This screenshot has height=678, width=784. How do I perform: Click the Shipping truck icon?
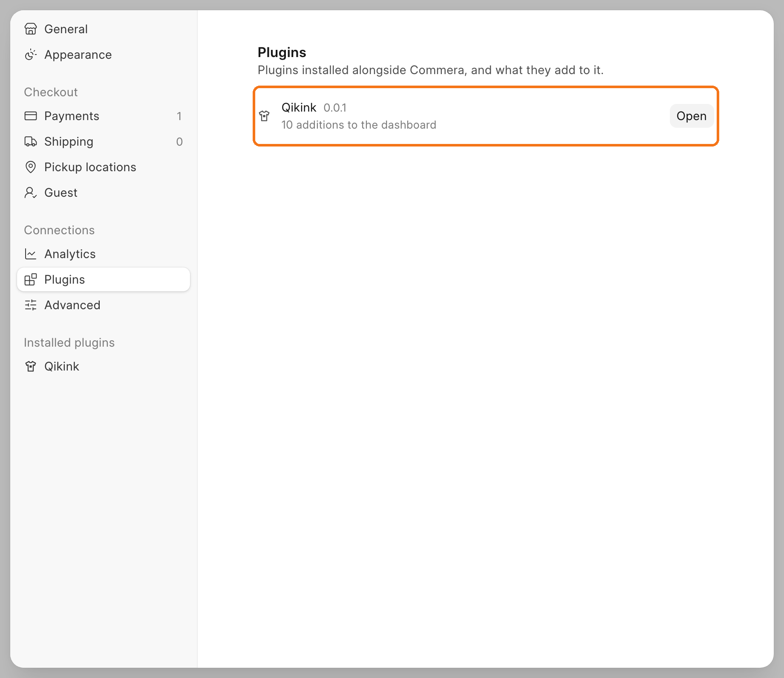click(31, 141)
